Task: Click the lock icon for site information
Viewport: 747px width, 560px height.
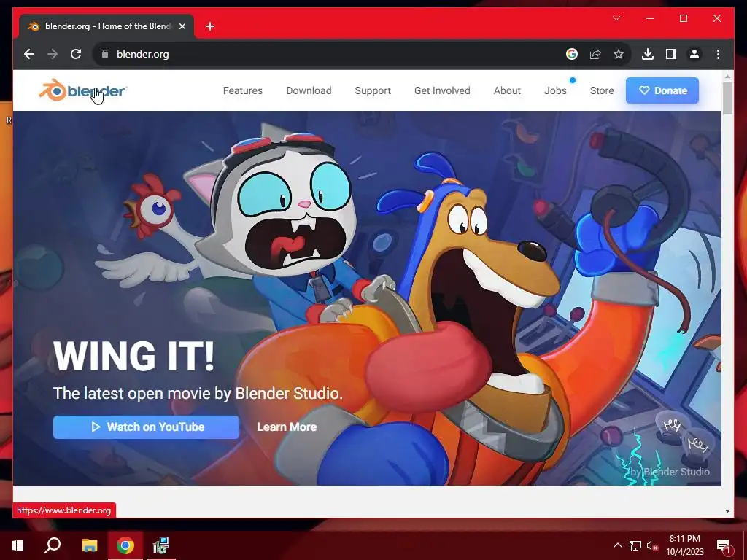Action: 105,54
